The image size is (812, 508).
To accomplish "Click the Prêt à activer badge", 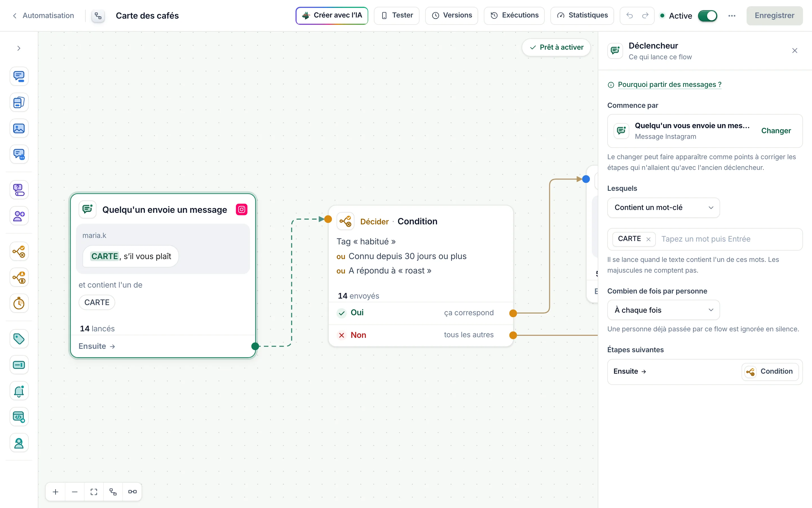I will [x=556, y=47].
